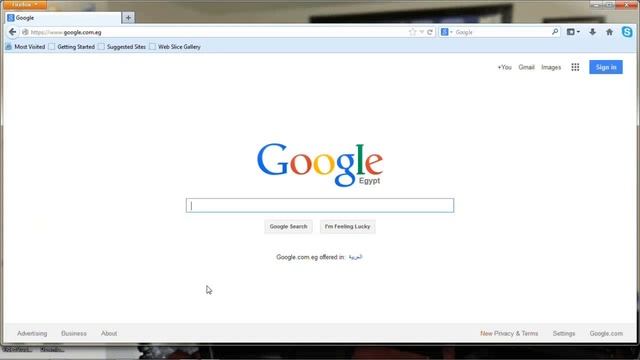The image size is (640, 360).
Task: Open the About footer link
Action: [109, 333]
